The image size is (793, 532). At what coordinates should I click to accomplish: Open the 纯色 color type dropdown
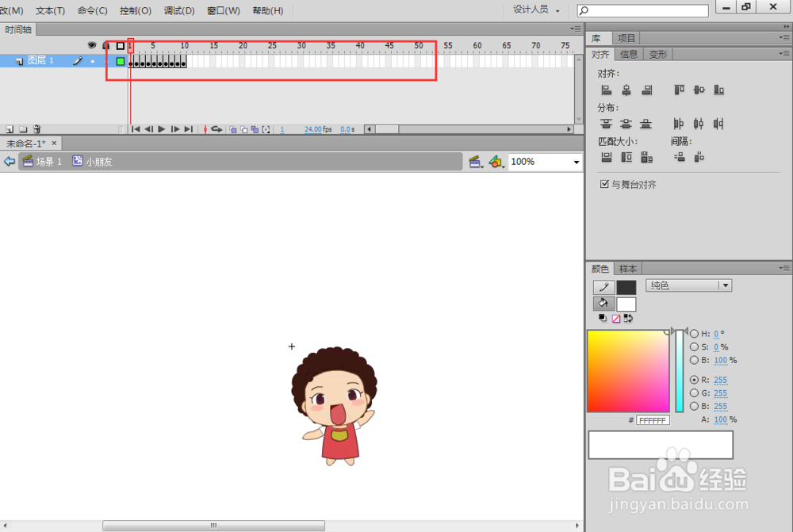tap(688, 285)
